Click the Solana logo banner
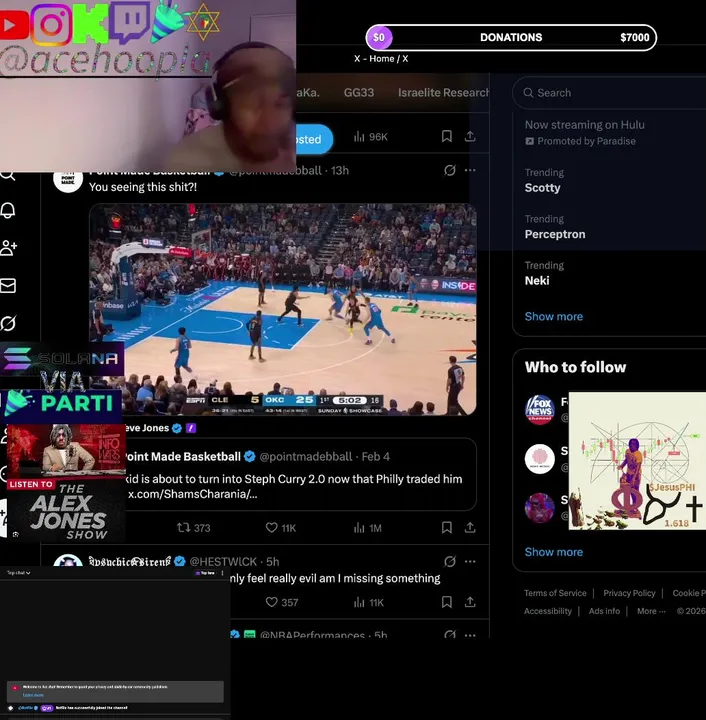Image resolution: width=706 pixels, height=720 pixels. tap(62, 359)
